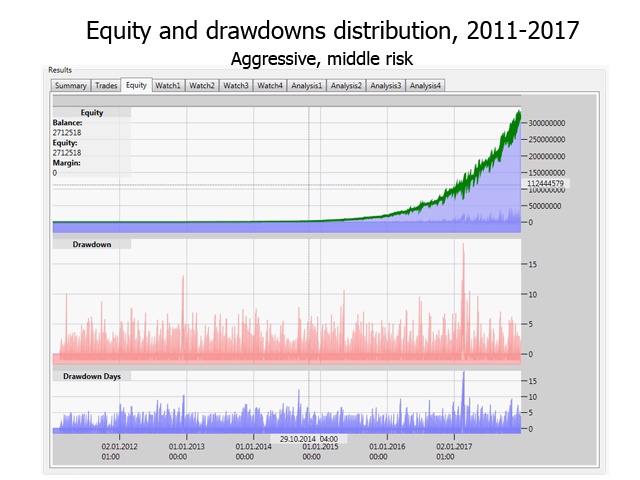This screenshot has height=480, width=640.
Task: Click the 250000000 equity axis label
Action: [547, 140]
